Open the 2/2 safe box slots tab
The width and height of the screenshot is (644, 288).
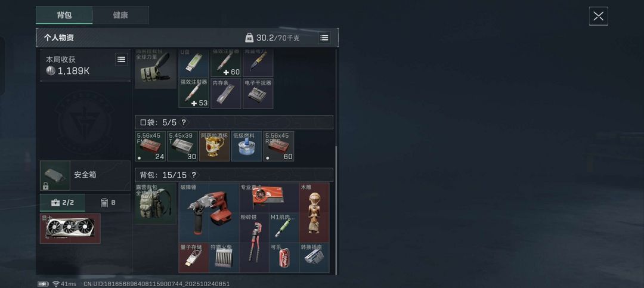(x=63, y=203)
